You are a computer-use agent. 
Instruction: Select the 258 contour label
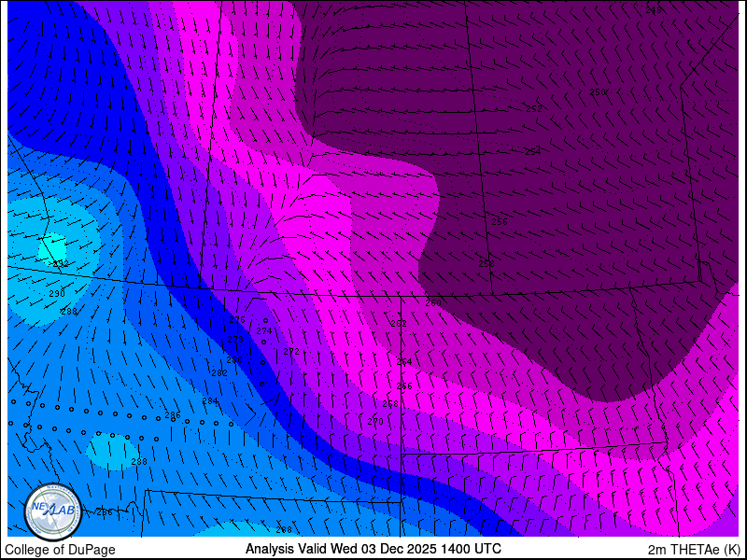486,264
